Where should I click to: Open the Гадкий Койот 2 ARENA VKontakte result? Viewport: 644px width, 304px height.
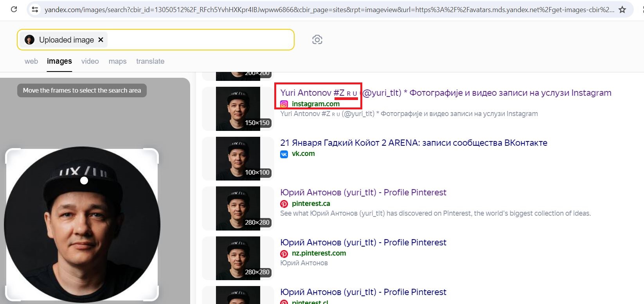click(414, 143)
